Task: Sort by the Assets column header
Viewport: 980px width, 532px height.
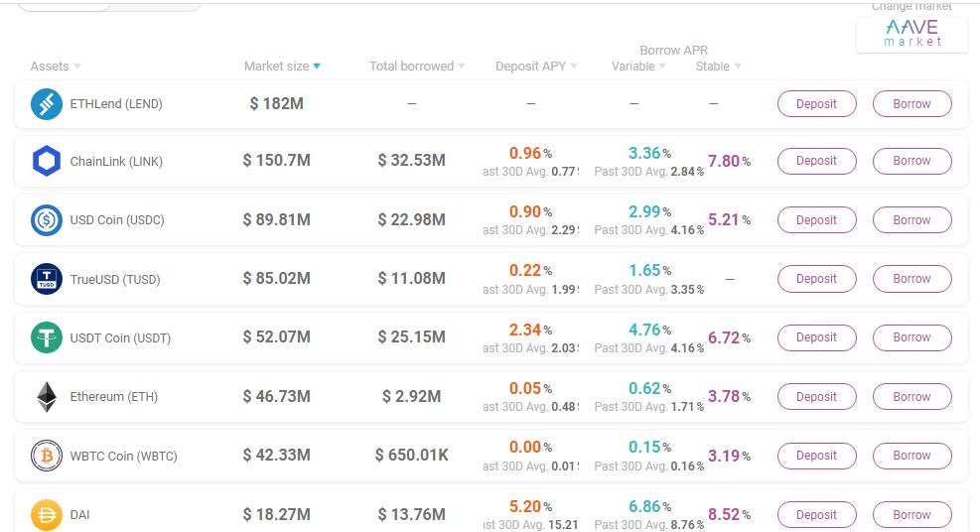Action: (x=56, y=66)
